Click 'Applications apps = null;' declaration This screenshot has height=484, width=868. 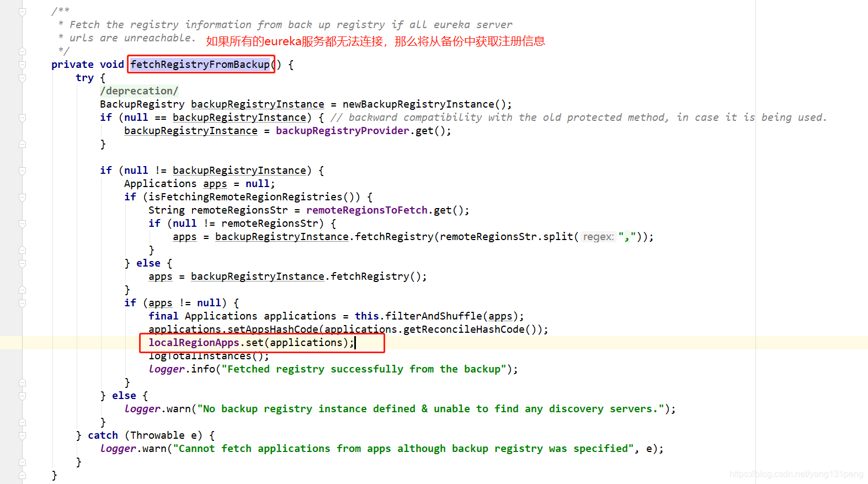click(200, 184)
